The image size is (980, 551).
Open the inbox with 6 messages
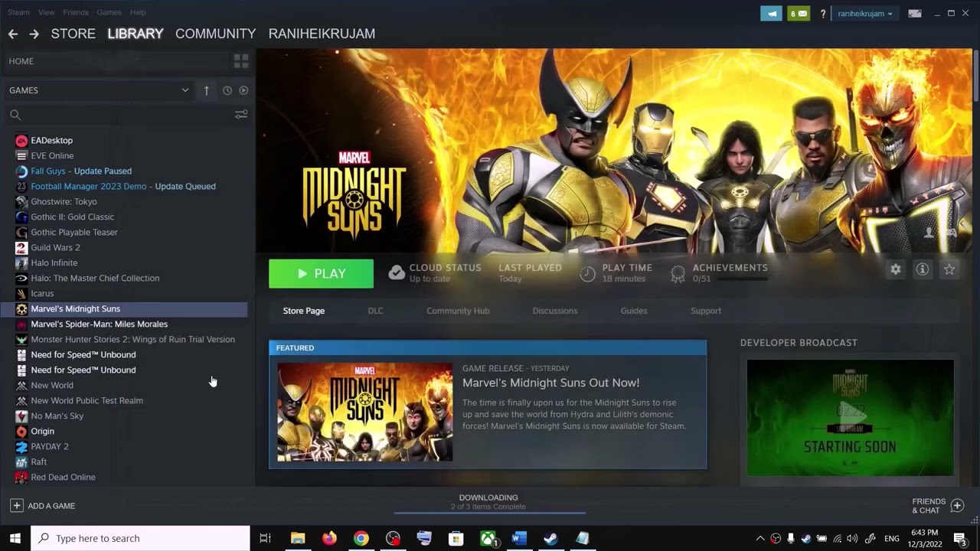[x=799, y=13]
